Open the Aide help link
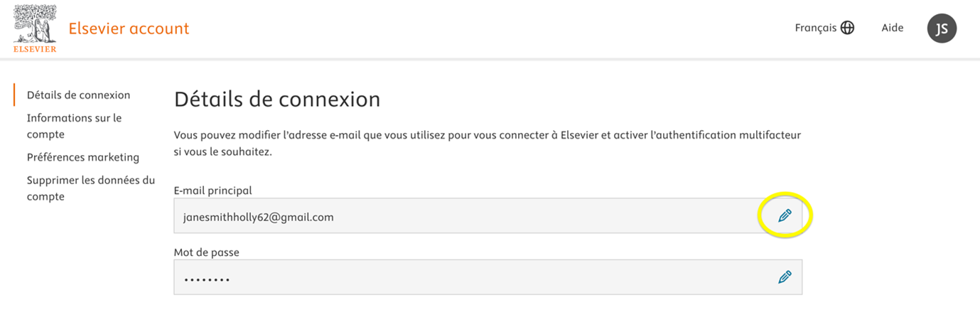980x315 pixels. click(892, 28)
